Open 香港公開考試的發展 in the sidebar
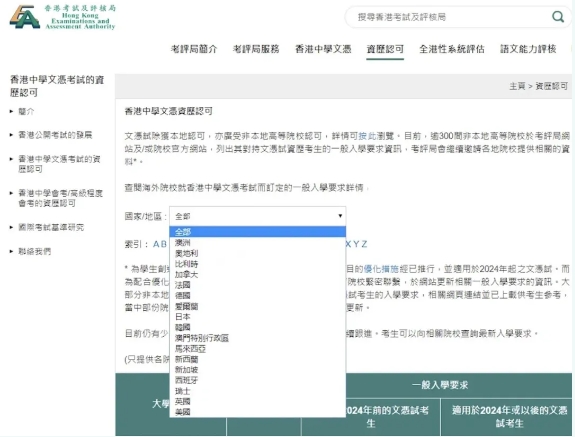The image size is (575, 437). click(55, 135)
